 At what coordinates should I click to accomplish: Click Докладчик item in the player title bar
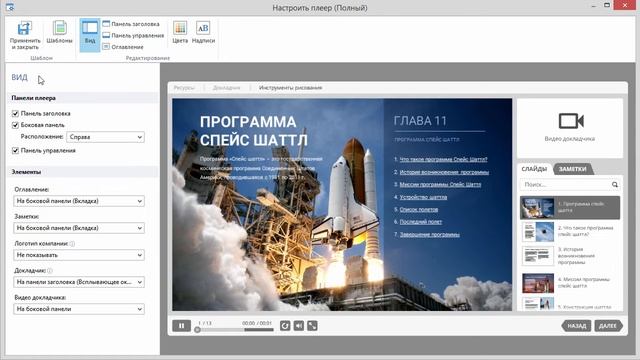(227, 88)
